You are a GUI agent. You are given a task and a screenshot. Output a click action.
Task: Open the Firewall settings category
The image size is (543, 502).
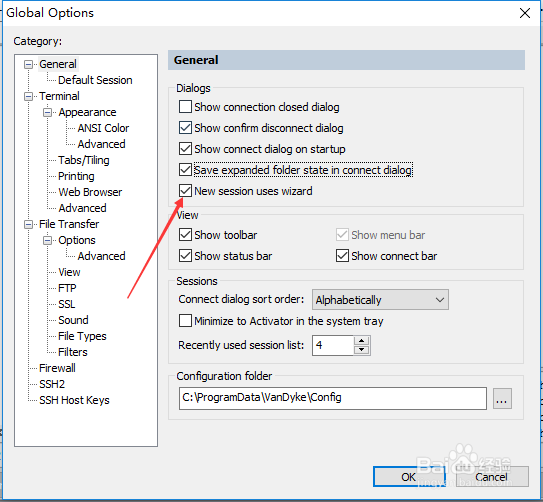57,368
